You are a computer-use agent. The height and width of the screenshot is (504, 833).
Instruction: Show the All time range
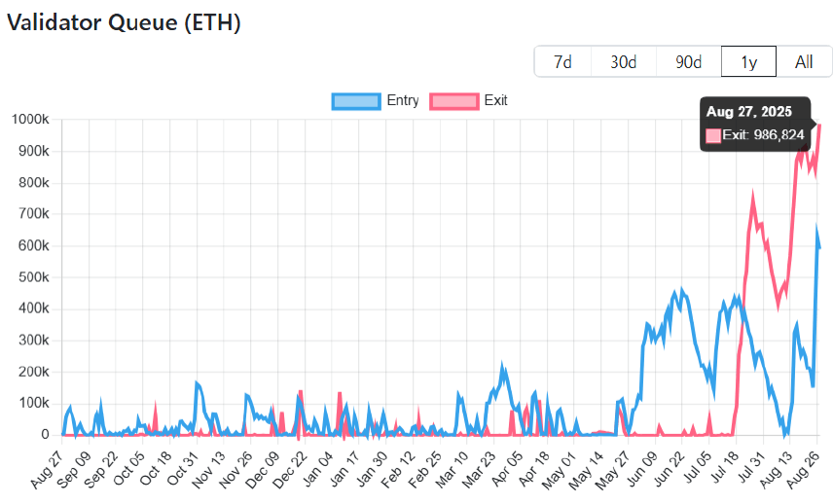click(x=804, y=61)
